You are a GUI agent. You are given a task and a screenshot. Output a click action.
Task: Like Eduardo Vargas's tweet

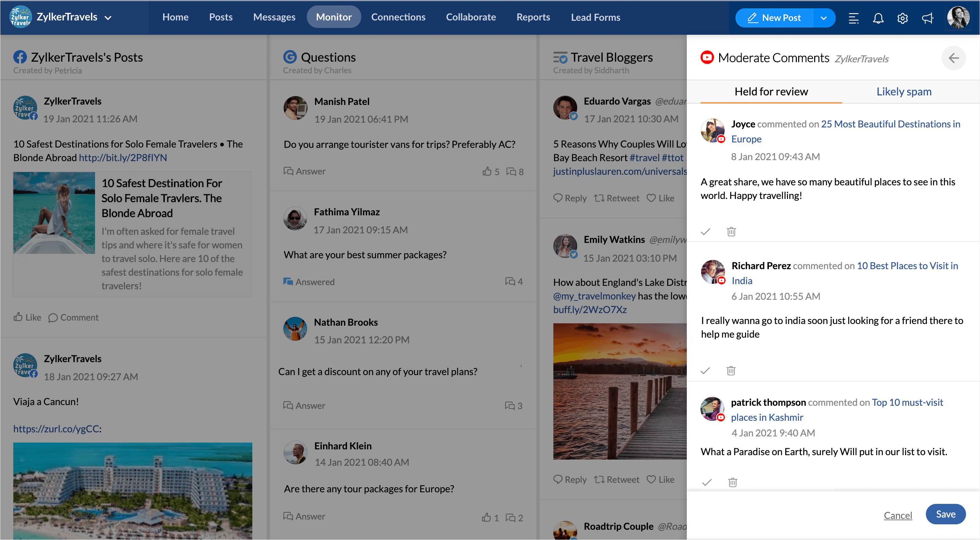[661, 198]
